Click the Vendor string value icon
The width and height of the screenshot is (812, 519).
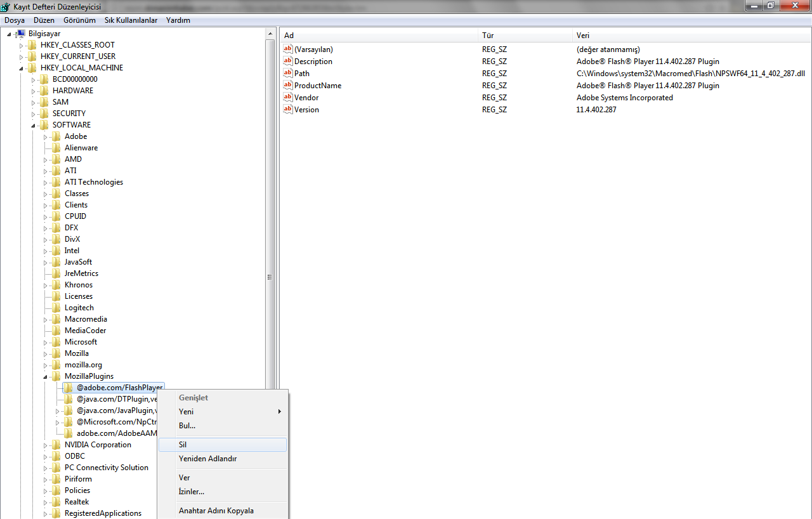coord(288,97)
